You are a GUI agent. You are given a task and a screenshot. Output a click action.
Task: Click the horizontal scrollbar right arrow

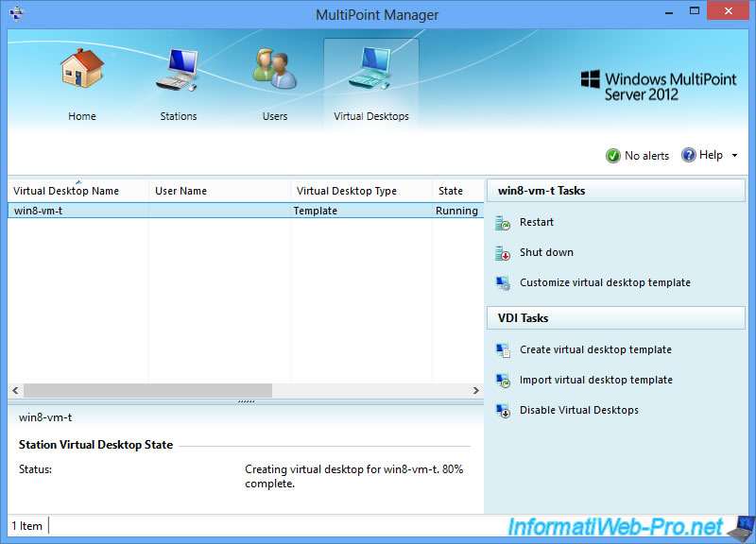click(x=476, y=390)
